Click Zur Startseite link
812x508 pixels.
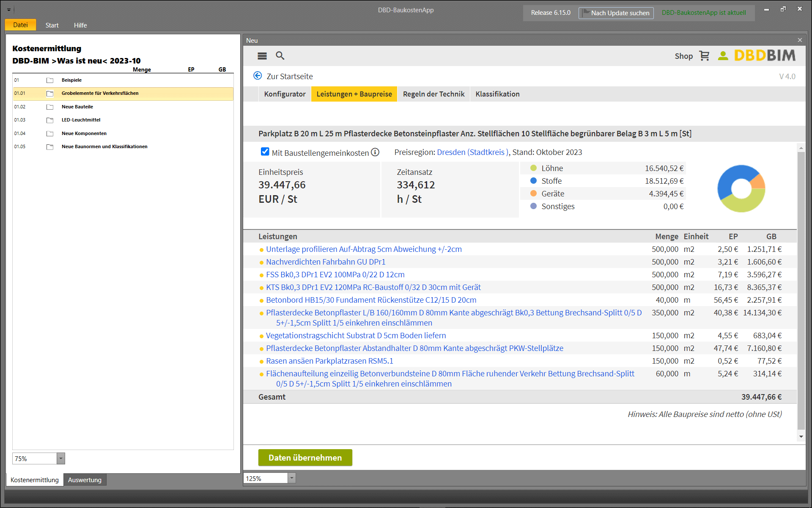click(x=290, y=76)
